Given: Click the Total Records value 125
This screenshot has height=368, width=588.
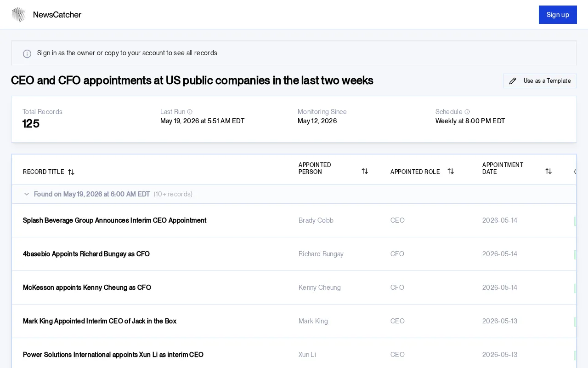Looking at the screenshot, I should tap(31, 124).
